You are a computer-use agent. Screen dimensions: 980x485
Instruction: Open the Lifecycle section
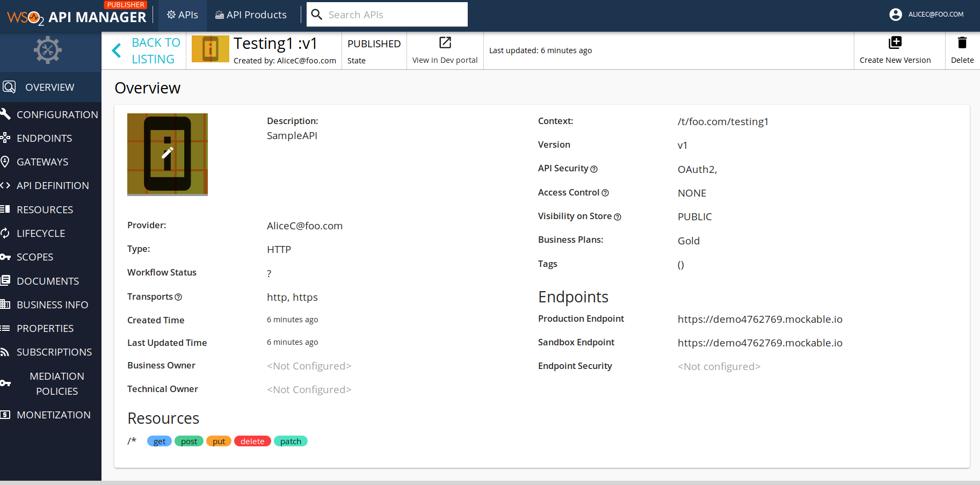pyautogui.click(x=41, y=233)
